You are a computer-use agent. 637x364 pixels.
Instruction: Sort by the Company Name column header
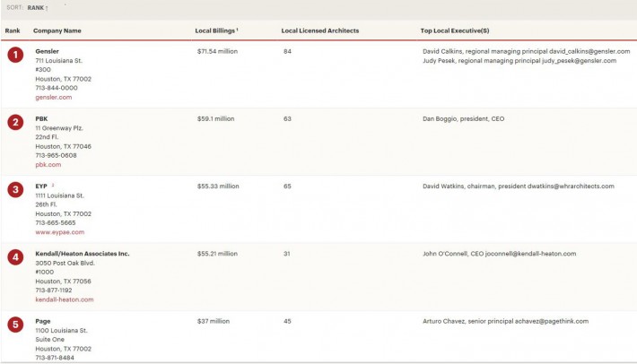click(x=57, y=30)
